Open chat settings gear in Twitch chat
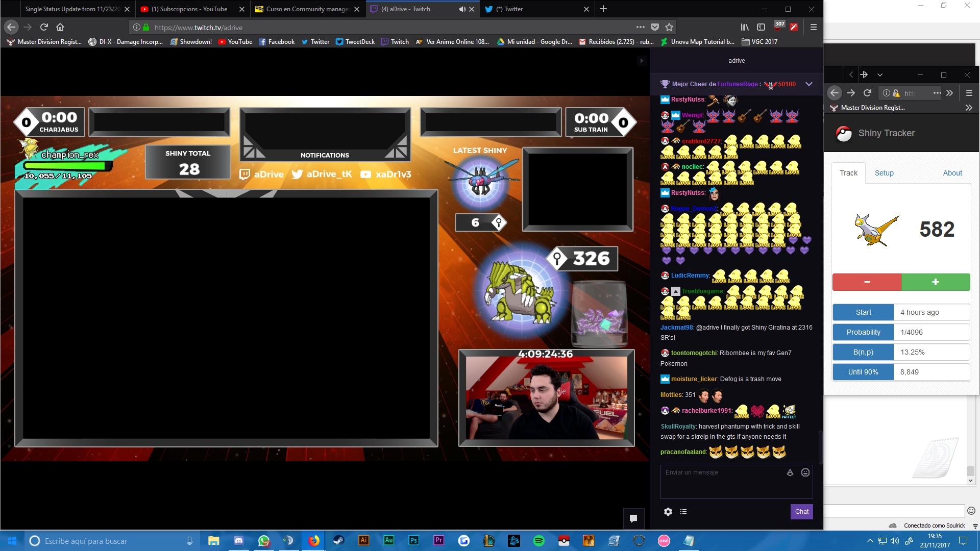 coord(668,512)
